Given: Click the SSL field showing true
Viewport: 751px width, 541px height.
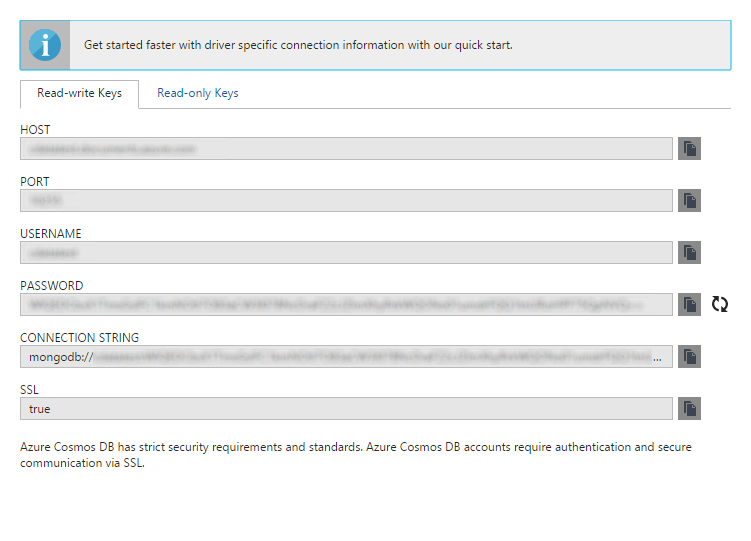Looking at the screenshot, I should (346, 408).
